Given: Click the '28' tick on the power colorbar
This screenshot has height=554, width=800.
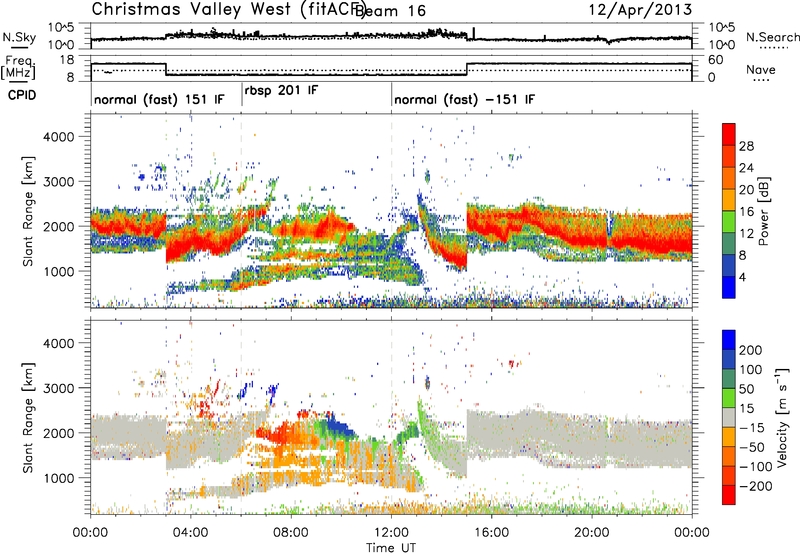Looking at the screenshot, I should (746, 146).
